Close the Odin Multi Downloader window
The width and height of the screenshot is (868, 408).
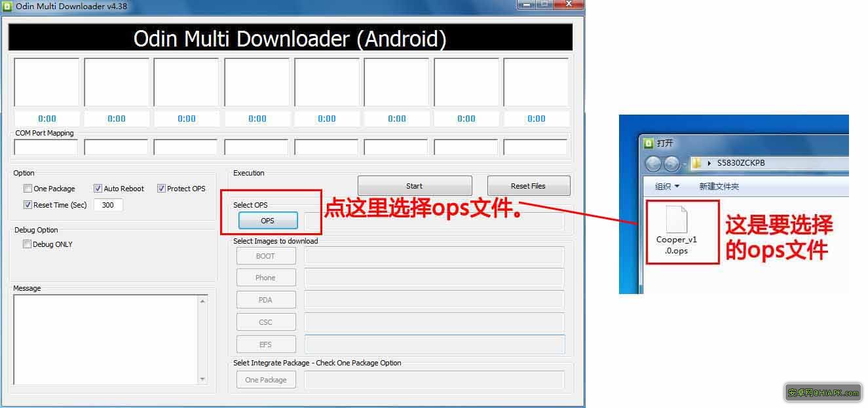click(x=568, y=5)
